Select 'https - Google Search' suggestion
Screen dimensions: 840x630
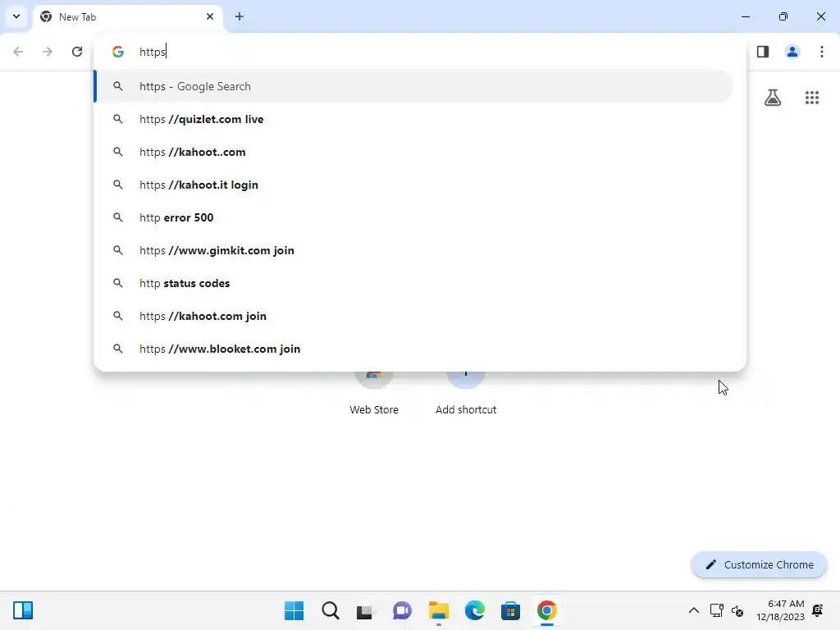413,86
